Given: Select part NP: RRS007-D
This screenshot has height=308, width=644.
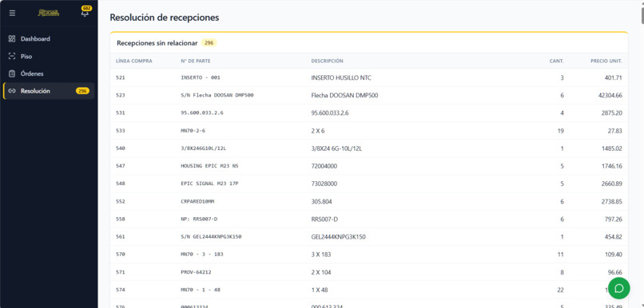Looking at the screenshot, I should pyautogui.click(x=199, y=219).
